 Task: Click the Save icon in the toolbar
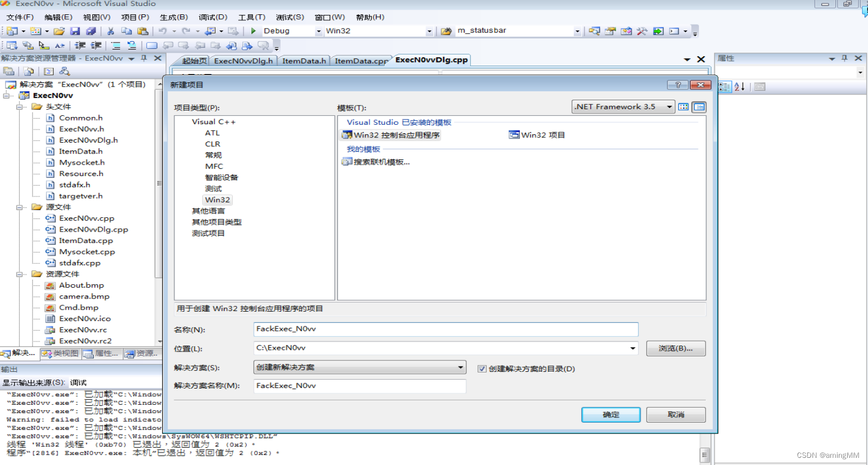click(75, 31)
